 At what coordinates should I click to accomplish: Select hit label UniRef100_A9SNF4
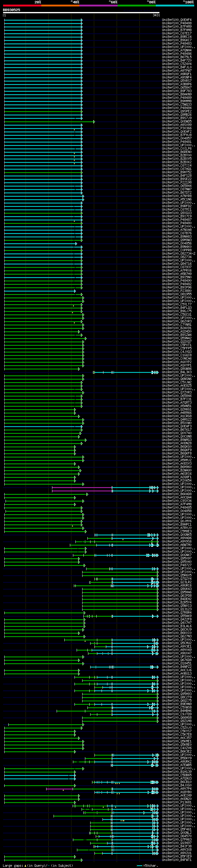click(177, 78)
